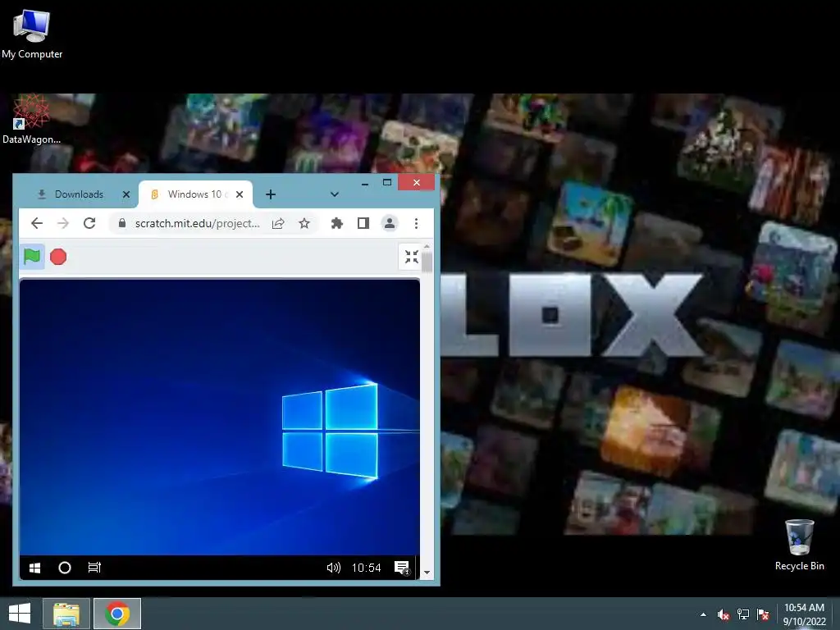Image resolution: width=840 pixels, height=630 pixels.
Task: Click the simulated 10:54 clock
Action: (367, 568)
